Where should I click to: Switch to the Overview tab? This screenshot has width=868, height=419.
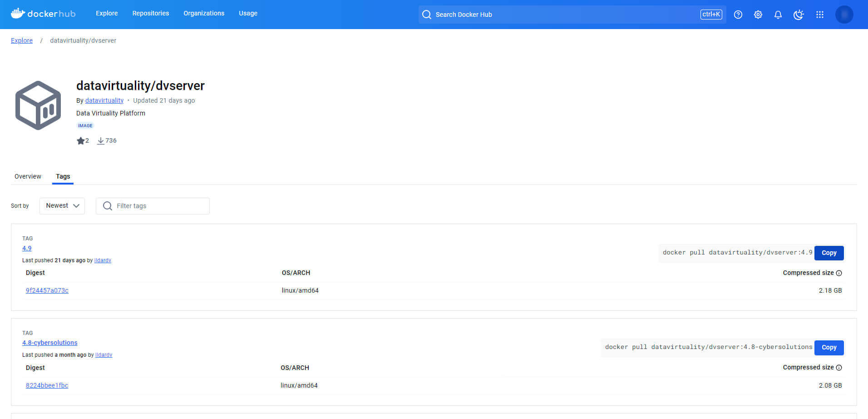[x=28, y=176]
